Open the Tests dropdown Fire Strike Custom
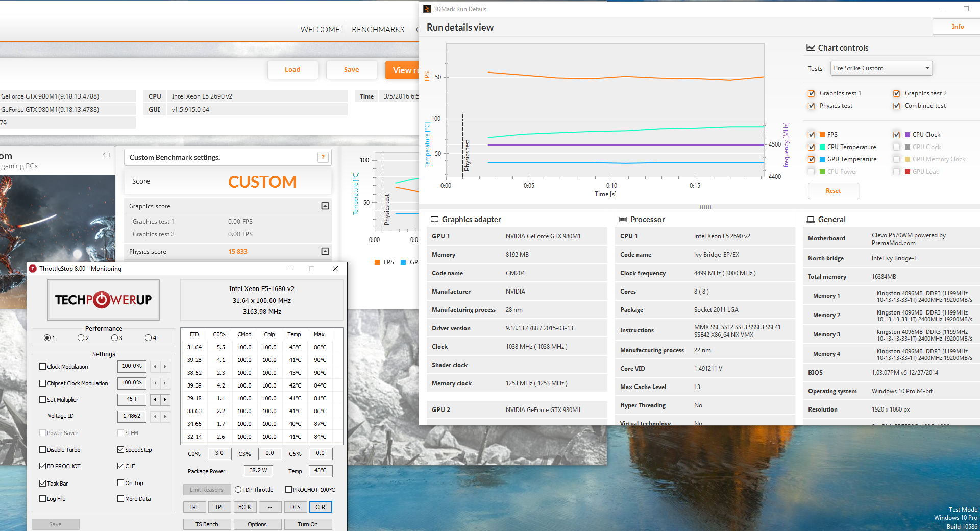This screenshot has height=531, width=980. pyautogui.click(x=881, y=68)
